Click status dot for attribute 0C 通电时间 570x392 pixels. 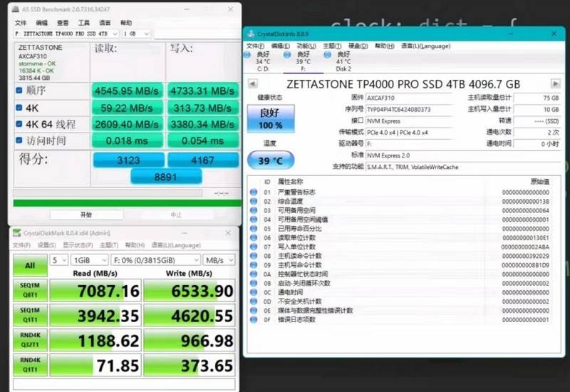[x=254, y=292]
